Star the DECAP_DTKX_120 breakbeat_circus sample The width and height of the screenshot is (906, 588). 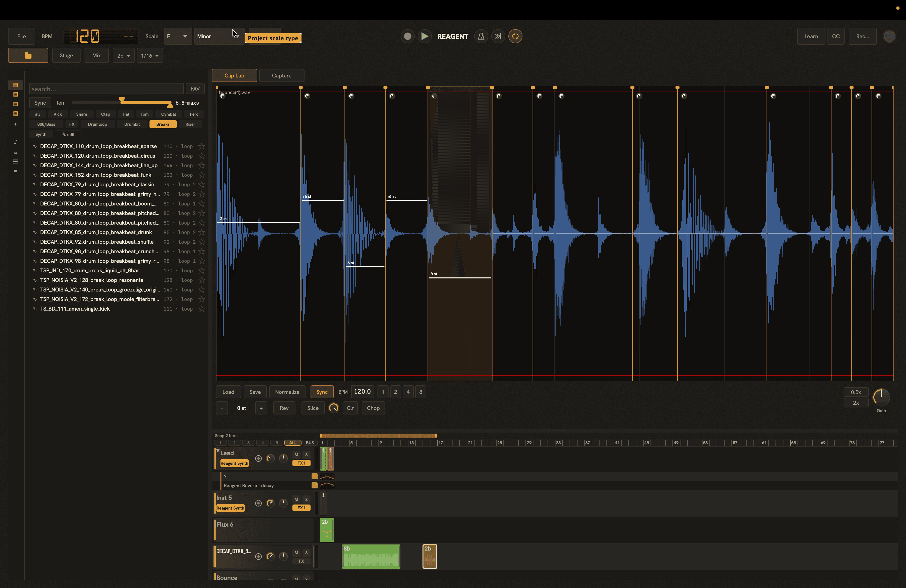point(202,156)
